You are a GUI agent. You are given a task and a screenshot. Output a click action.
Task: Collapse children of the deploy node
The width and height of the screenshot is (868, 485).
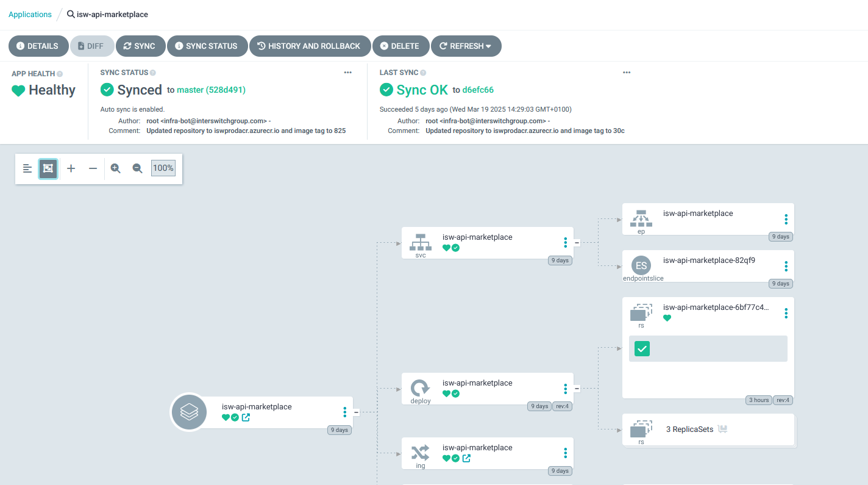pyautogui.click(x=577, y=388)
